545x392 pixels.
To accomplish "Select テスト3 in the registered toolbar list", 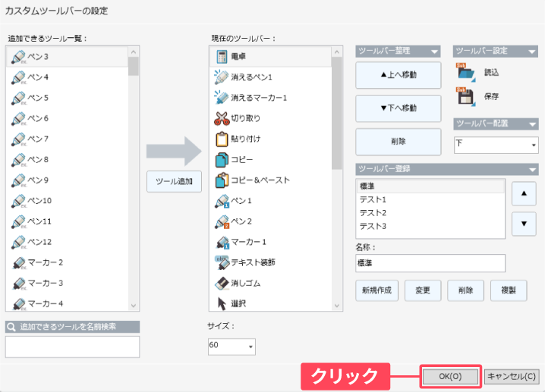I will [430, 227].
